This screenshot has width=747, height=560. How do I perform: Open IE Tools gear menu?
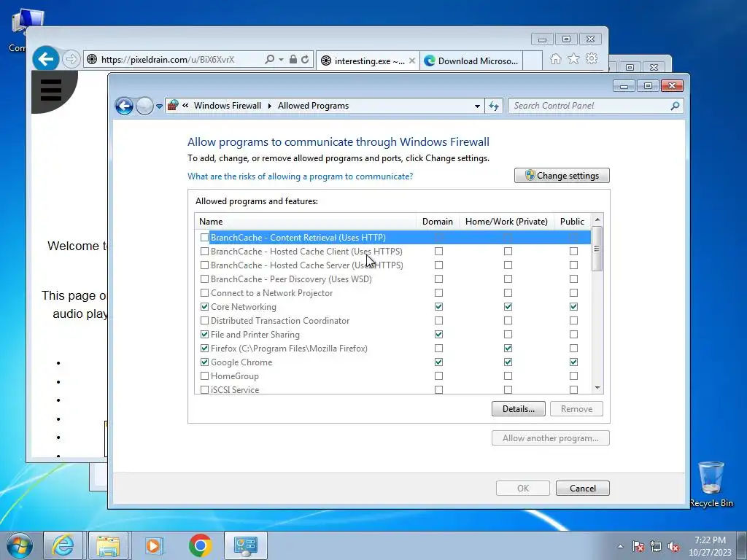pyautogui.click(x=592, y=58)
